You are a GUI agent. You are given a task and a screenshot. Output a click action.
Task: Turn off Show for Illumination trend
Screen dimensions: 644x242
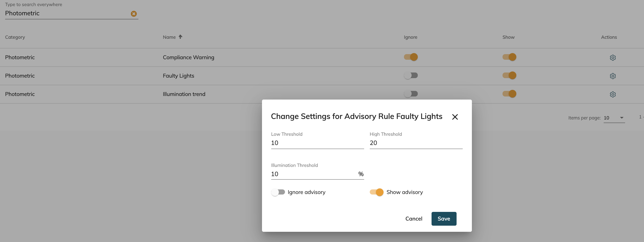coord(509,94)
